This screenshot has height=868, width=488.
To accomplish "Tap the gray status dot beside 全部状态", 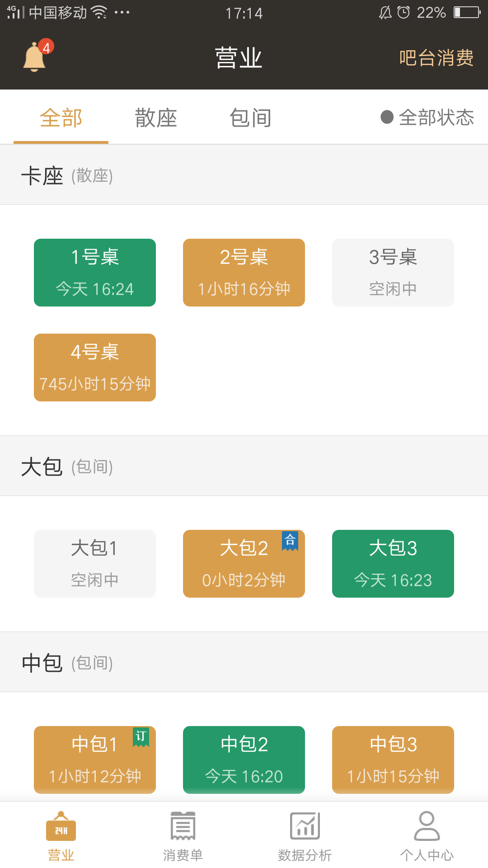I will tap(387, 117).
